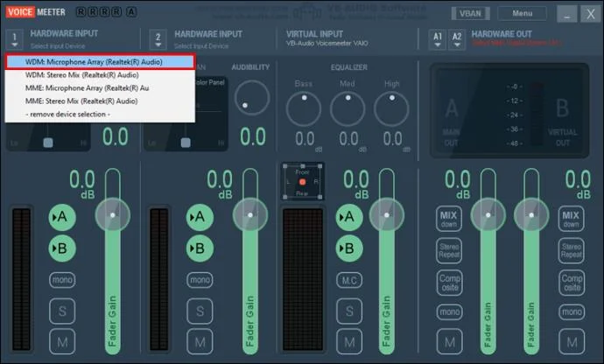This screenshot has height=364, width=604.
Task: Toggle M.C on Virtual Input strip
Action: [349, 280]
